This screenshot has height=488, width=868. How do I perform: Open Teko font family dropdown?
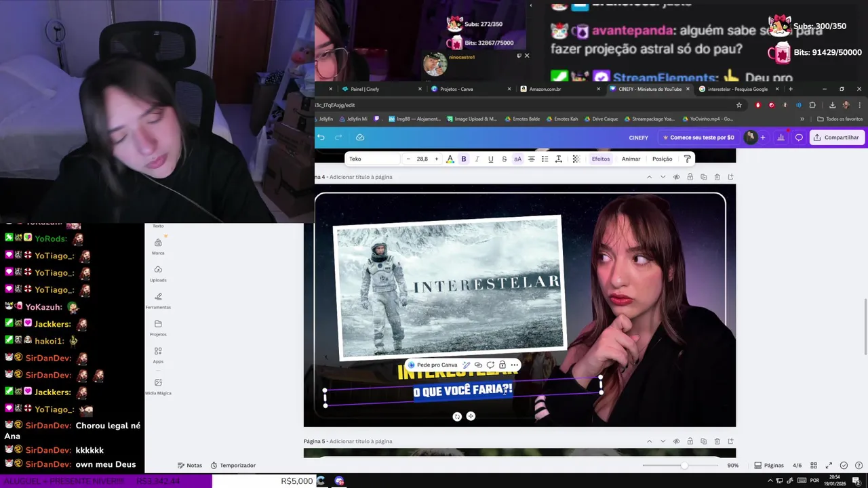pos(372,159)
